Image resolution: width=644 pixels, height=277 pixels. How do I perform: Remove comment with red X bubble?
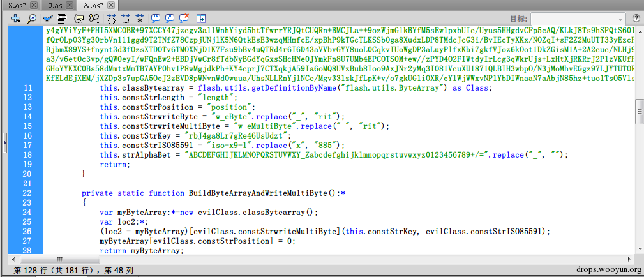click(x=184, y=18)
